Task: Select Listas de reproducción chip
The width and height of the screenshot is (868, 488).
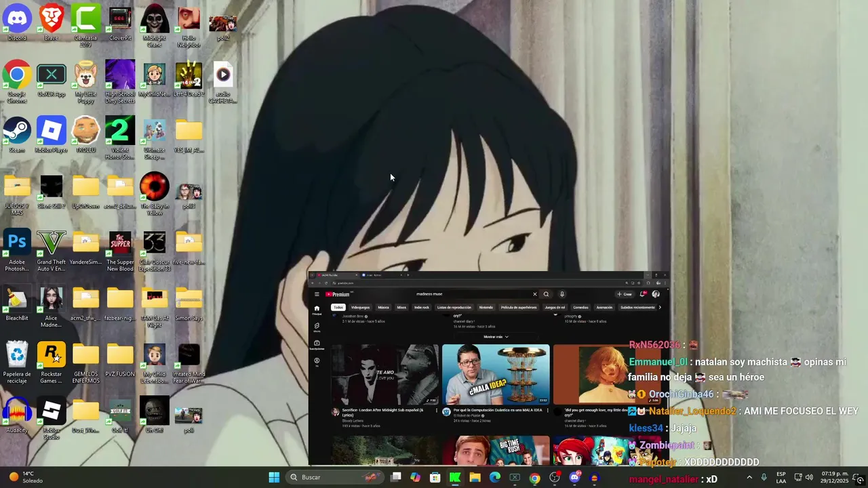Action: point(454,307)
